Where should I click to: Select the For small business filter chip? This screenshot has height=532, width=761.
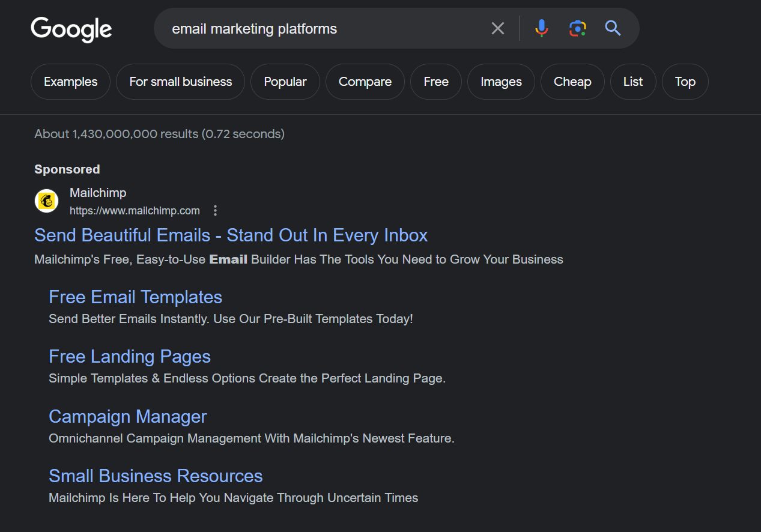pyautogui.click(x=180, y=82)
